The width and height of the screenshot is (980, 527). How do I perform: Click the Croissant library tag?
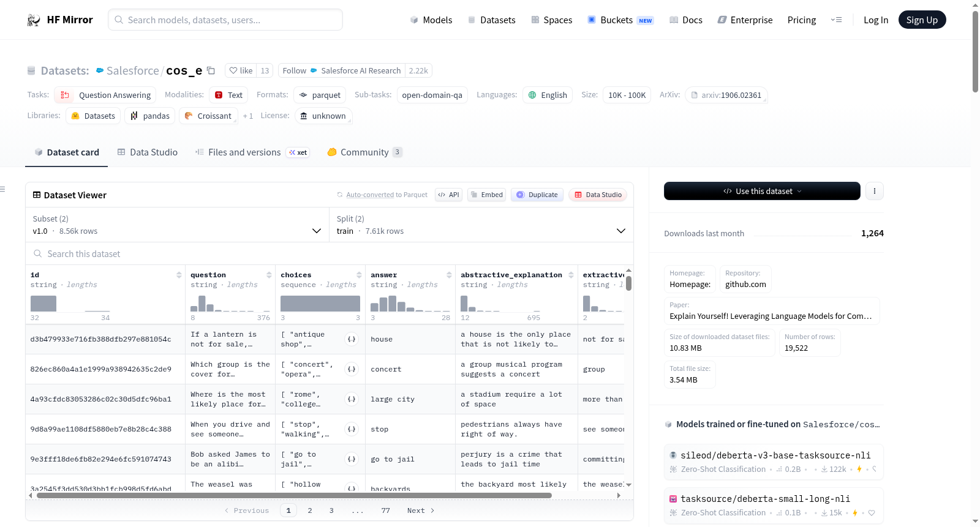pos(208,116)
